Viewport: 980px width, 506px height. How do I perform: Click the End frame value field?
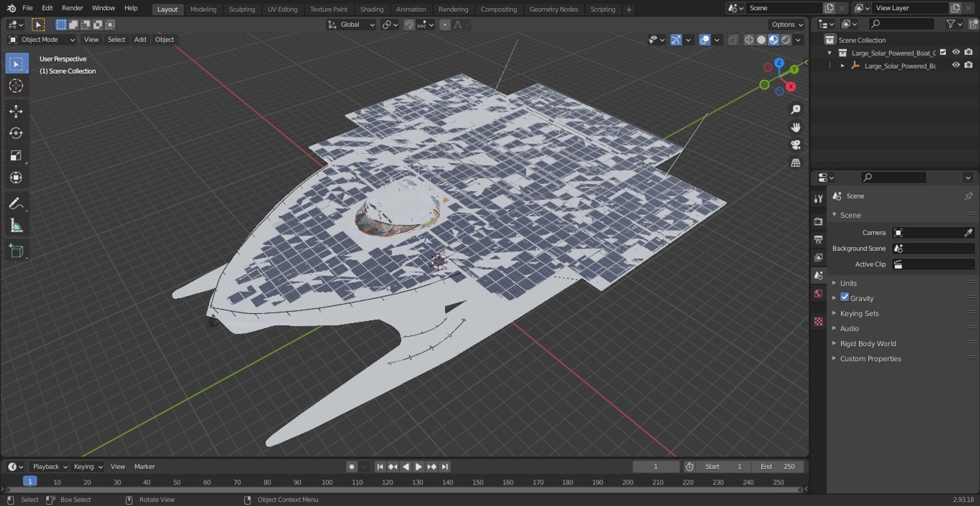tap(777, 467)
